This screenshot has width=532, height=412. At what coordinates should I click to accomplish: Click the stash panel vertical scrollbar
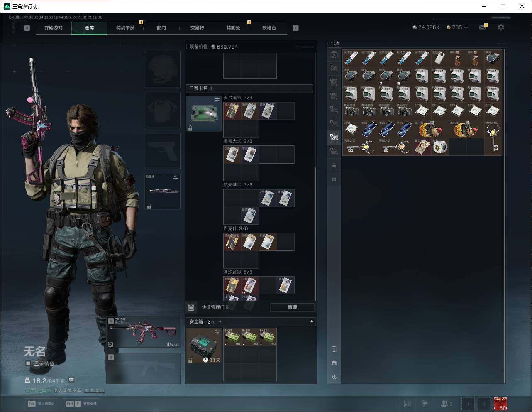pos(505,216)
